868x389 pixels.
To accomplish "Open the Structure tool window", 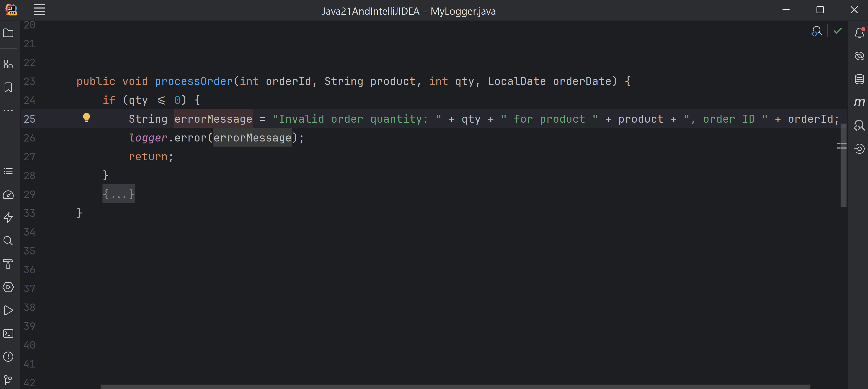I will pos(8,64).
